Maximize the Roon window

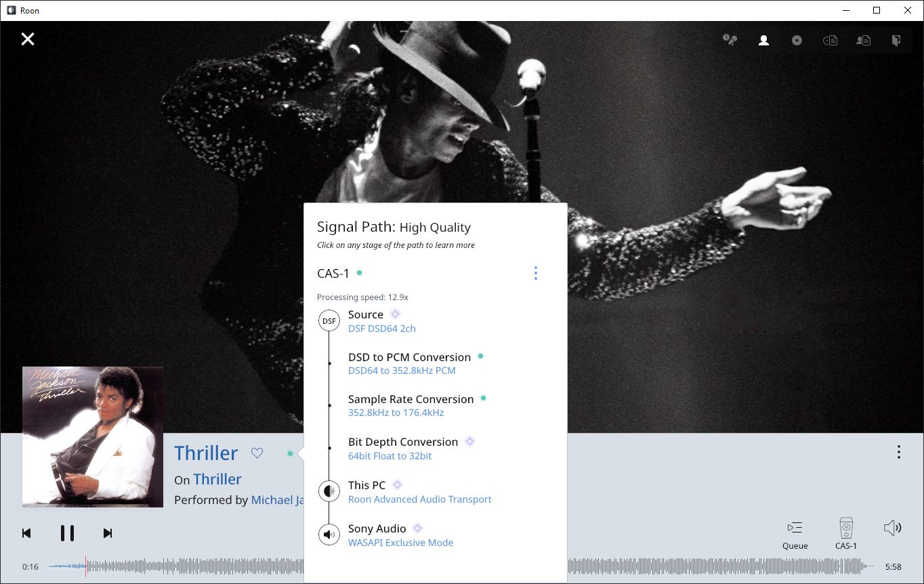point(877,10)
